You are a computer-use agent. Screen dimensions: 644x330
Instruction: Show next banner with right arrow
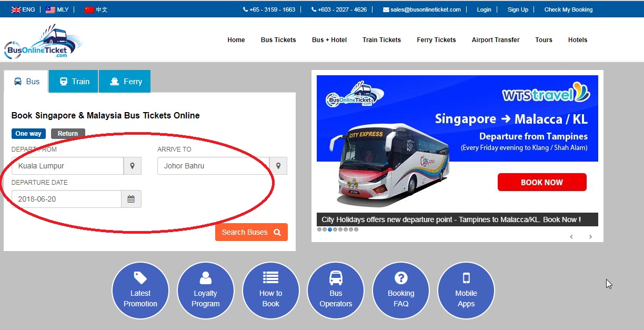pyautogui.click(x=590, y=237)
